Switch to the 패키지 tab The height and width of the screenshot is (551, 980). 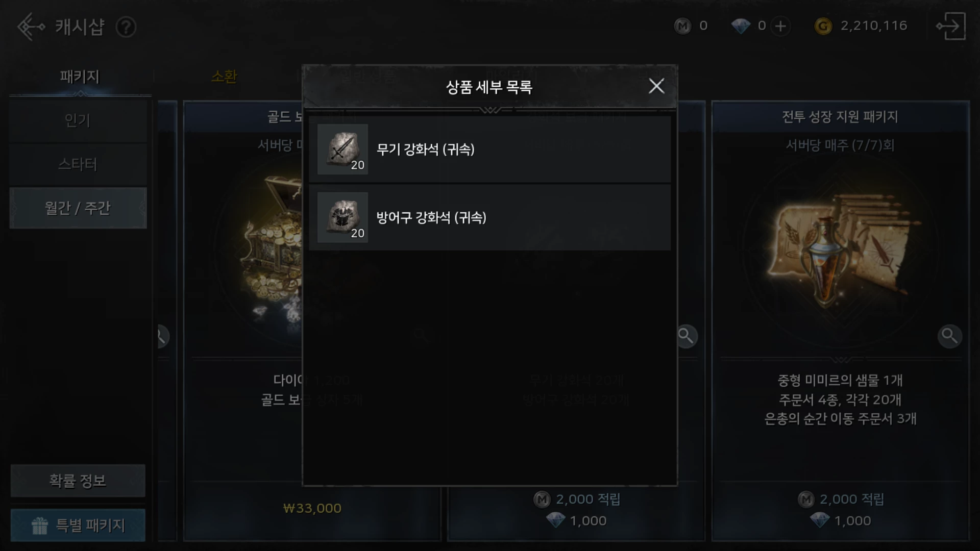80,77
